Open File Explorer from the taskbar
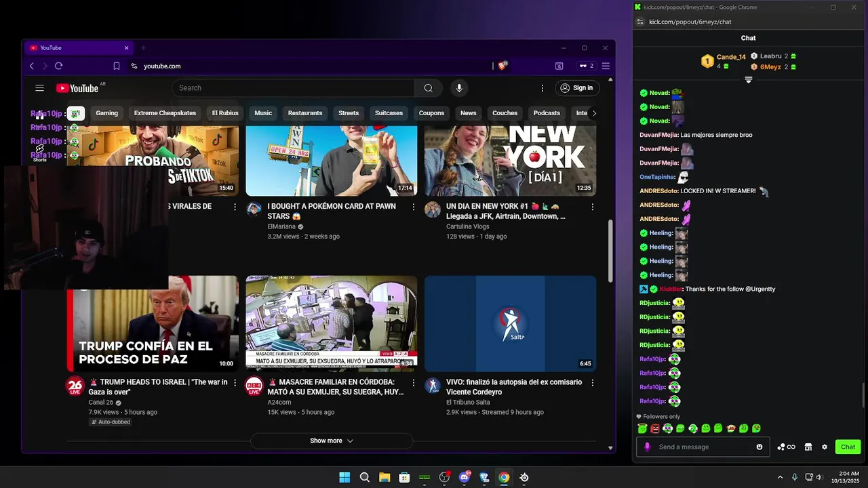This screenshot has width=868, height=488. pos(384,477)
